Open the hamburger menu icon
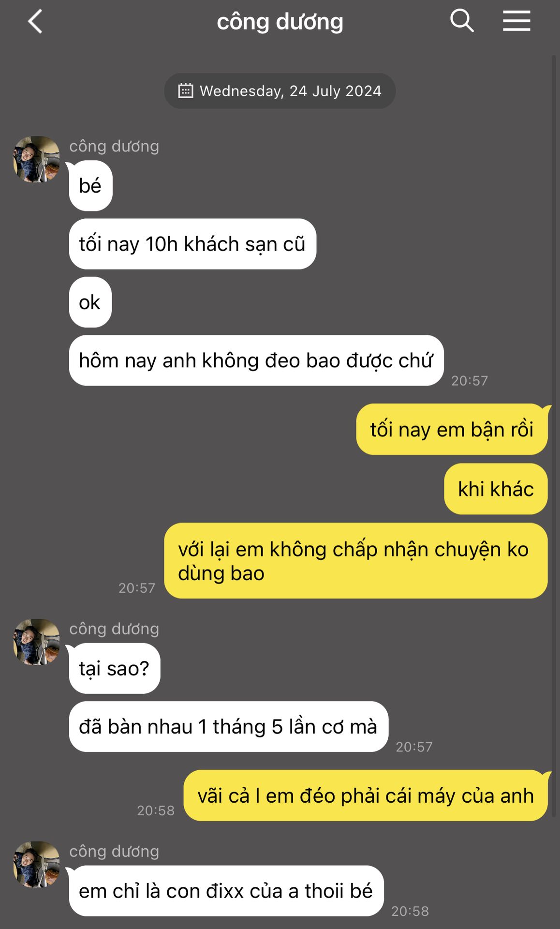560x929 pixels. [516, 21]
